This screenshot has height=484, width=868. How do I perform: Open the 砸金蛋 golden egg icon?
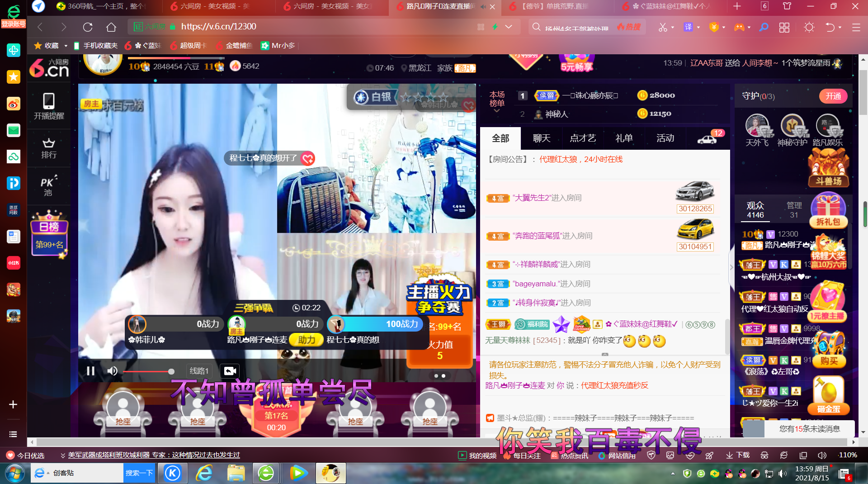(828, 395)
